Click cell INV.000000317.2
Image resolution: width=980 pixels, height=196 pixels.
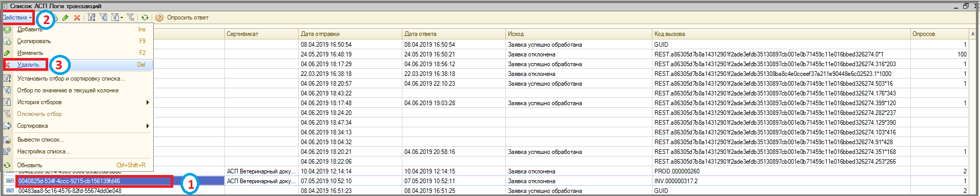coord(676,181)
